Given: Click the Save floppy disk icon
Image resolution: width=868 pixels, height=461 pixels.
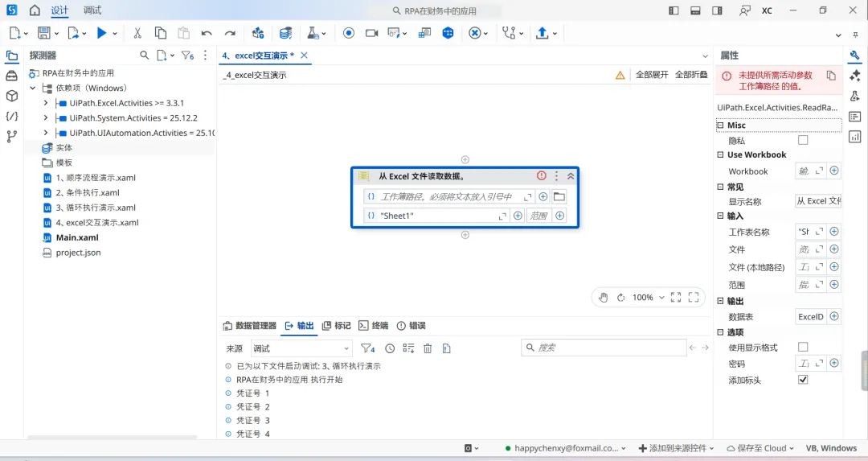Looking at the screenshot, I should [x=43, y=33].
